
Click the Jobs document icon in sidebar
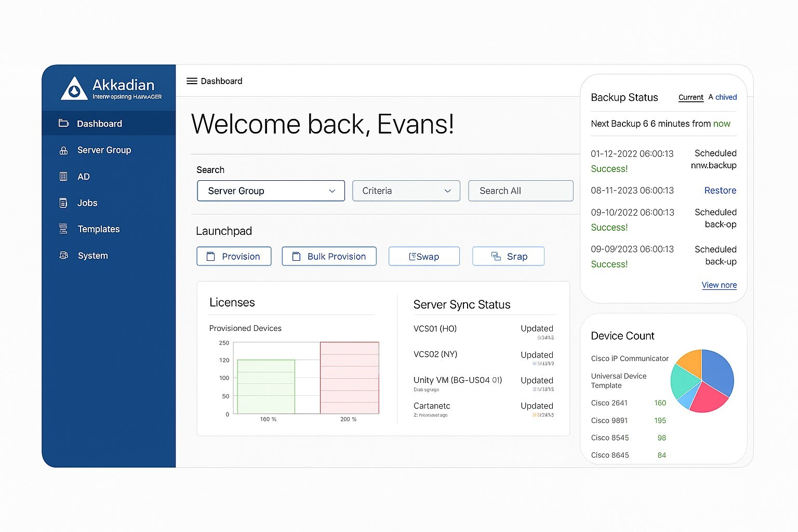(63, 203)
